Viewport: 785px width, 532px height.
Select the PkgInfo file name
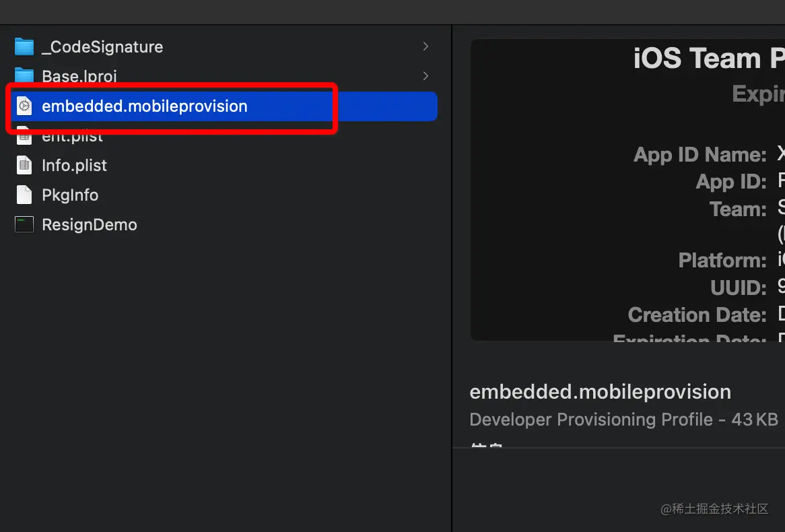coord(70,195)
